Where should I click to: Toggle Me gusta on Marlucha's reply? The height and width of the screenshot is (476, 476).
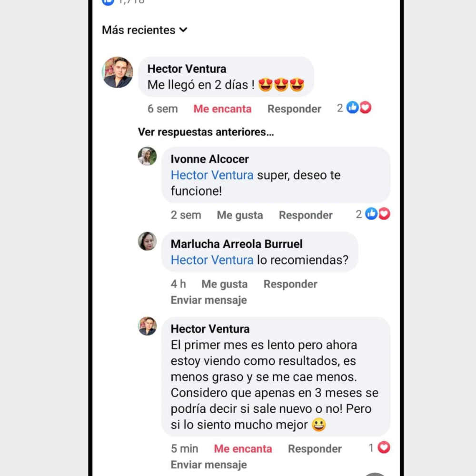[x=225, y=284]
